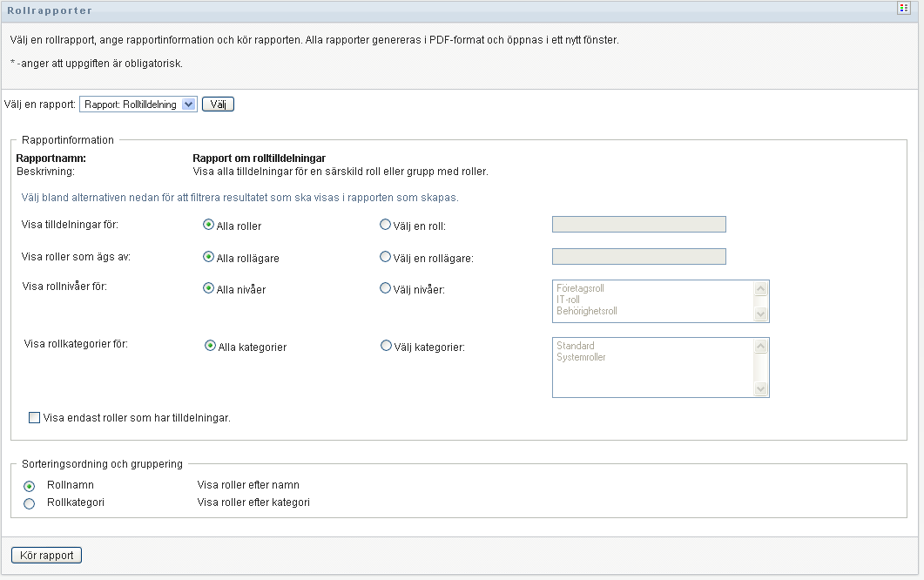Click the role name input field

(638, 225)
